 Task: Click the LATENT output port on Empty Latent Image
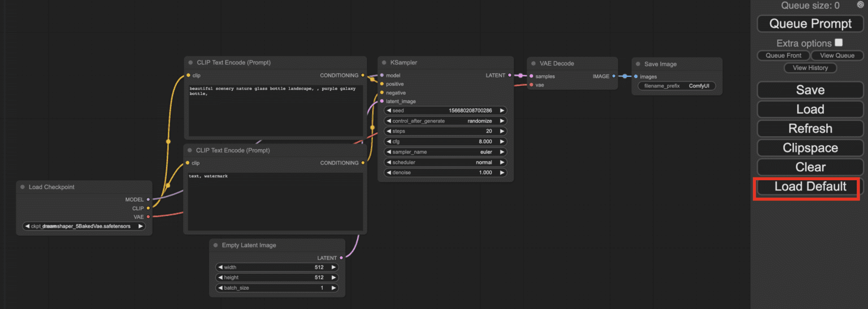[341, 258]
